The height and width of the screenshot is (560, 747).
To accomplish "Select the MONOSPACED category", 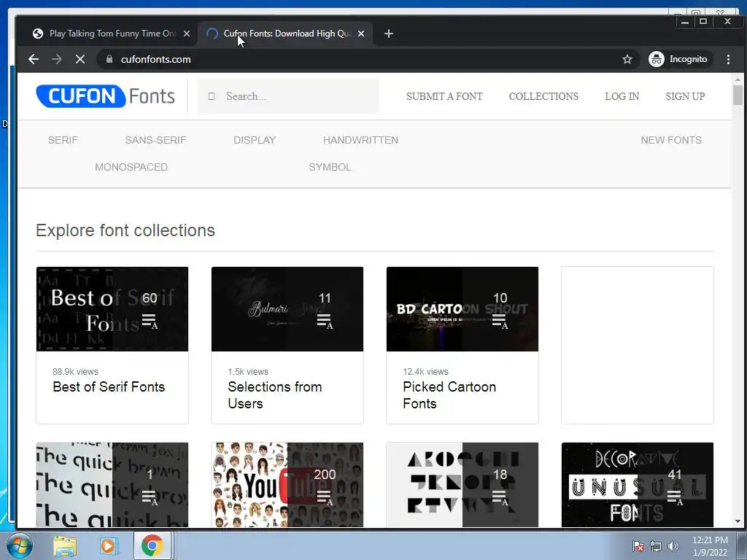I will [x=131, y=167].
